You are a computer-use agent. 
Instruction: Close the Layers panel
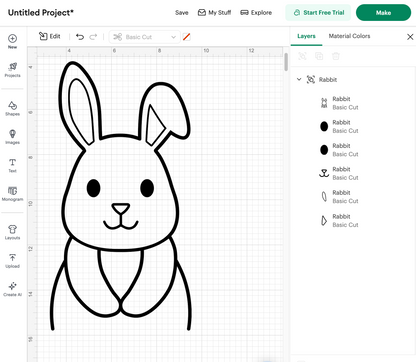click(410, 37)
